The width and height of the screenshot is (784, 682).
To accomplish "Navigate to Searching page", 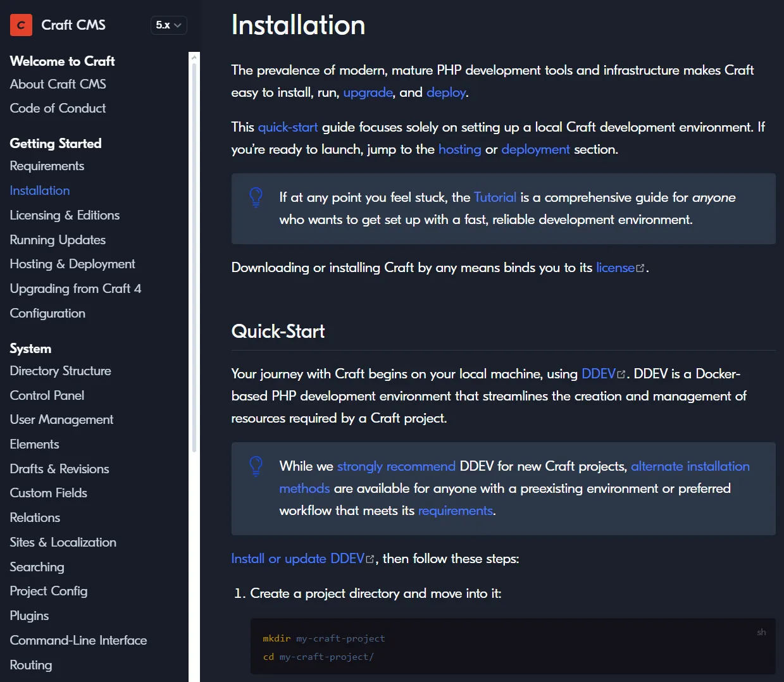I will pos(37,567).
